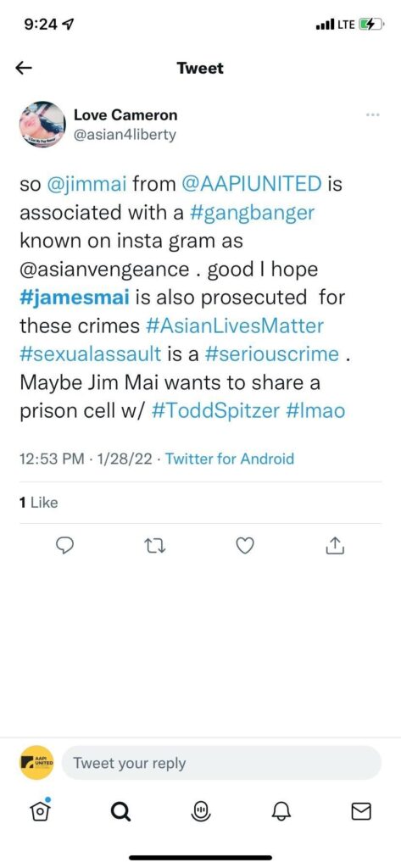Image resolution: width=401 pixels, height=868 pixels.
Task: View the 1 Like list
Action: 38,503
